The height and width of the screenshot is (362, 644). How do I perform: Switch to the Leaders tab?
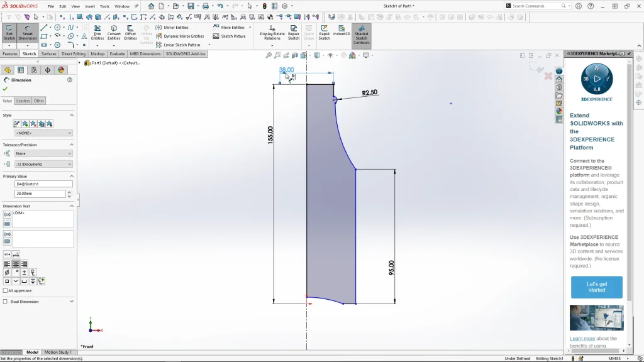[23, 101]
